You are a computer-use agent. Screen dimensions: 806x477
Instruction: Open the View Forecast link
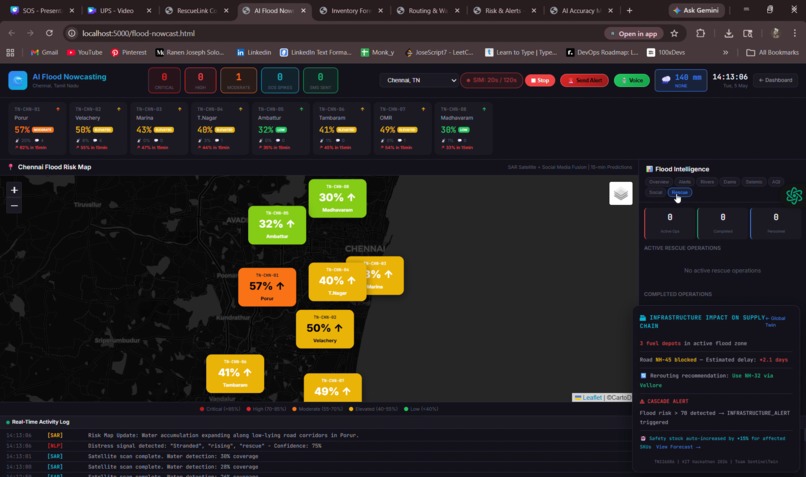pyautogui.click(x=679, y=447)
